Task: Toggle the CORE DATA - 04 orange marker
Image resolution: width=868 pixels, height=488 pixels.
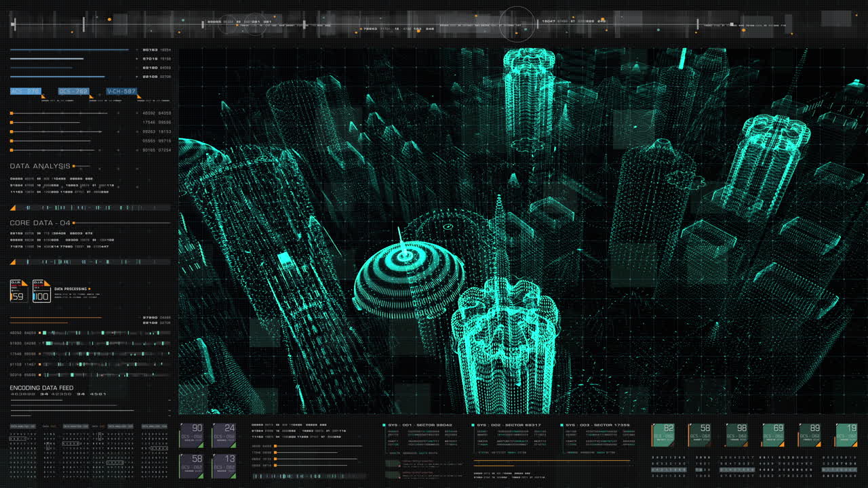Action: coord(75,223)
